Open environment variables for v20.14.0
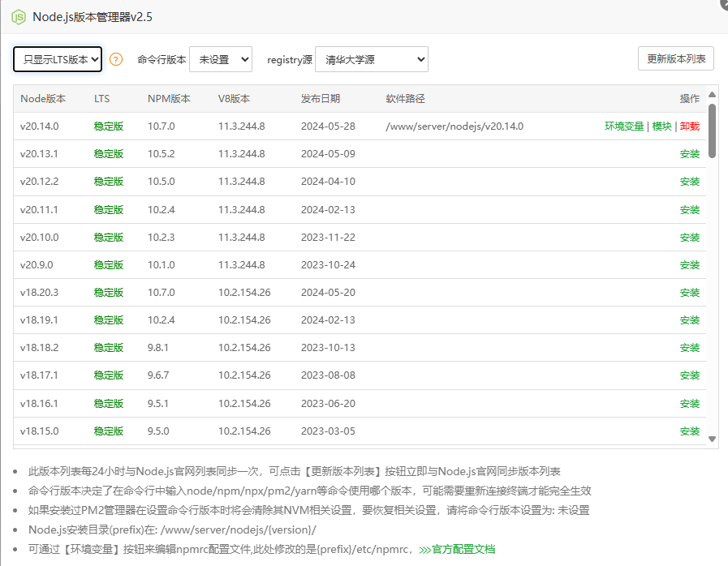This screenshot has height=566, width=728. [624, 126]
